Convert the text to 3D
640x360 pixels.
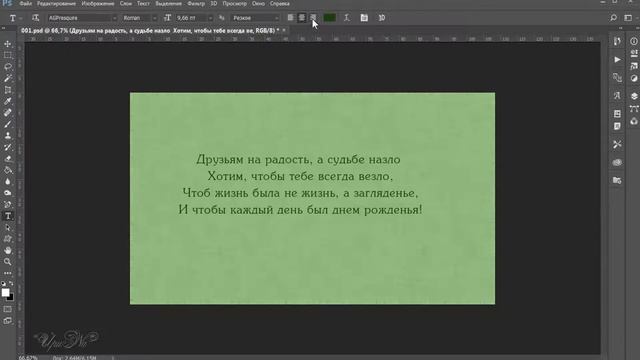pos(382,18)
